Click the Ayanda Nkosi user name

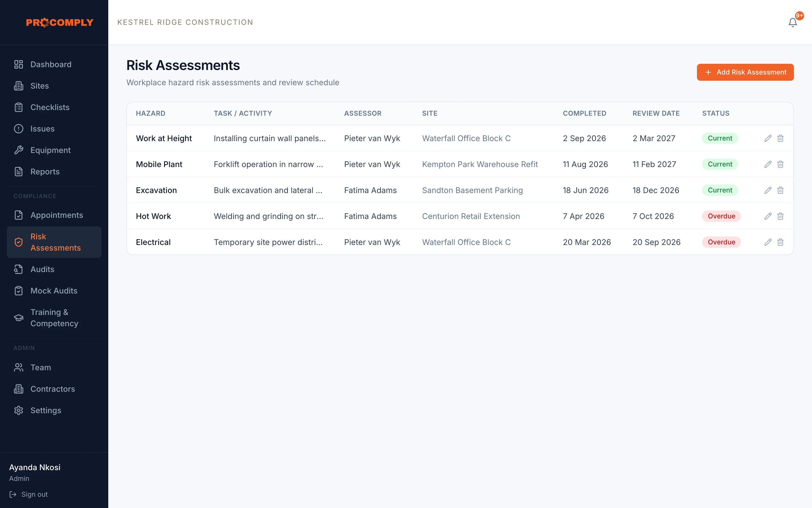tap(35, 467)
